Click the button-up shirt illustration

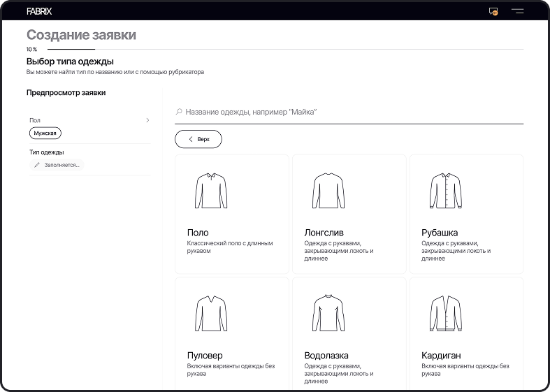pyautogui.click(x=446, y=190)
